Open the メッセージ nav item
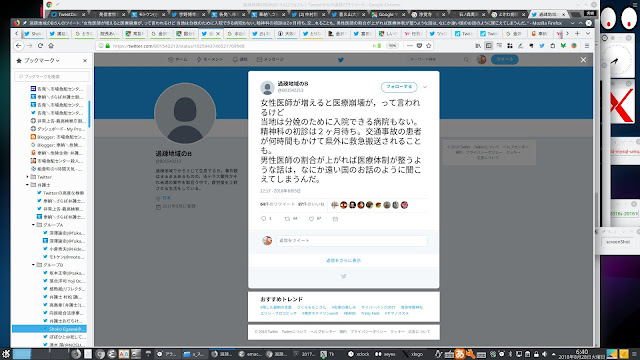The height and width of the screenshot is (360, 640). 270,60
